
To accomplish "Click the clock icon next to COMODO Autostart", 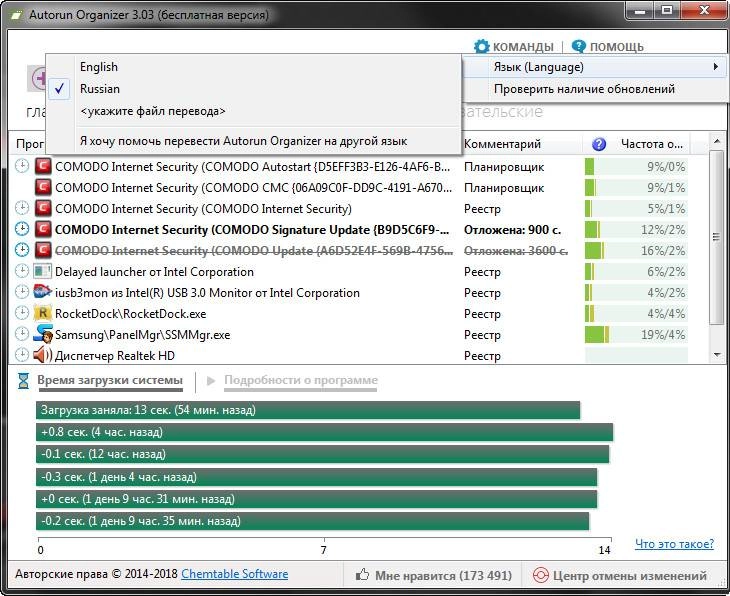I will click(22, 166).
